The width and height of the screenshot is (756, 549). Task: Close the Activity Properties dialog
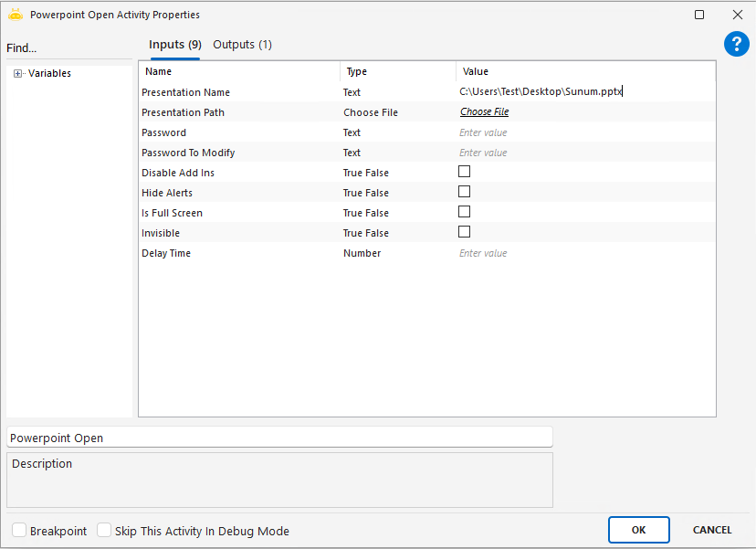tap(737, 15)
